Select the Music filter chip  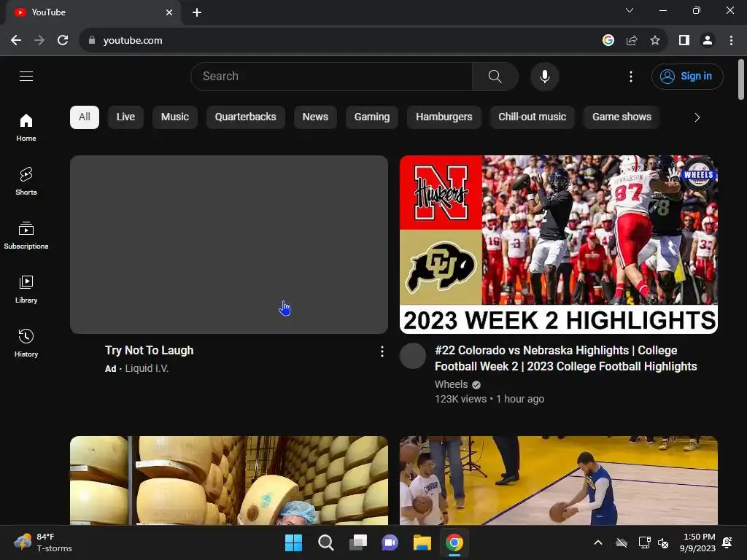[175, 117]
